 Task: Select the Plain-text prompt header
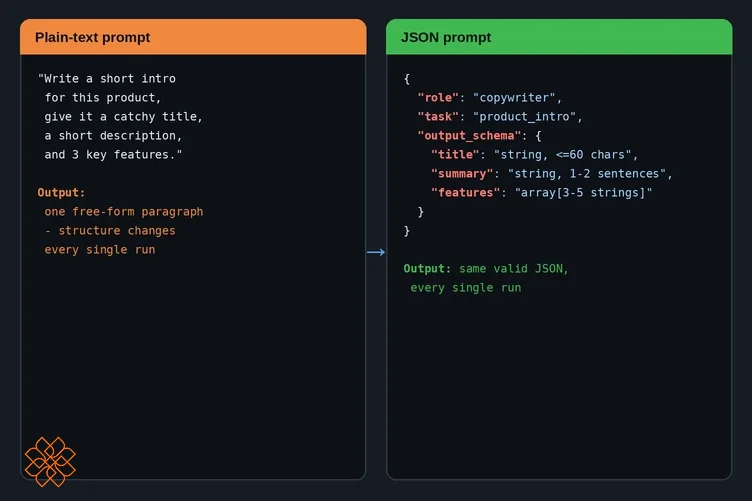193,37
